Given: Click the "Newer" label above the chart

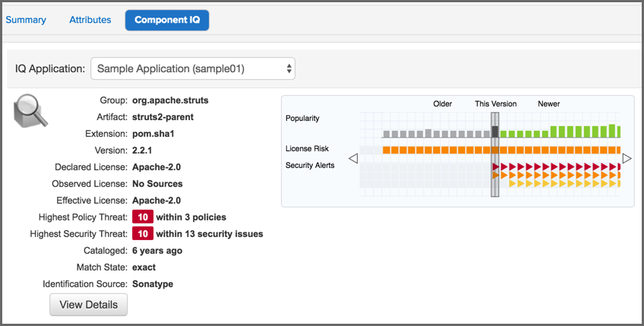Looking at the screenshot, I should (x=548, y=104).
